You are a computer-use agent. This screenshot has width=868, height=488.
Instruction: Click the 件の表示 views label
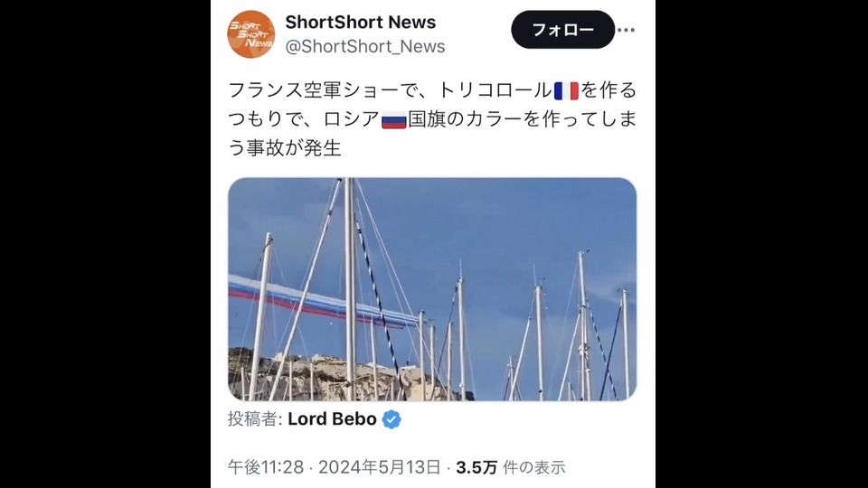[x=534, y=467]
